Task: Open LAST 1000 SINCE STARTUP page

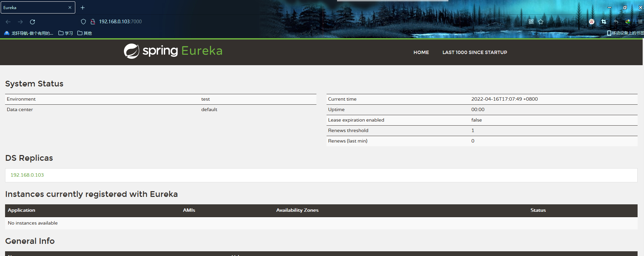Action: [x=474, y=52]
